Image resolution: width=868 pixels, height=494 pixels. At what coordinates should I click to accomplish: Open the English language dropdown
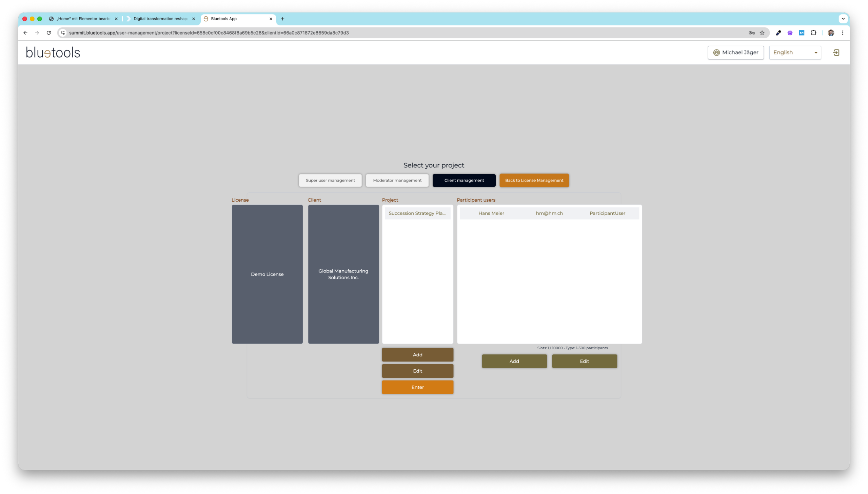pyautogui.click(x=795, y=53)
